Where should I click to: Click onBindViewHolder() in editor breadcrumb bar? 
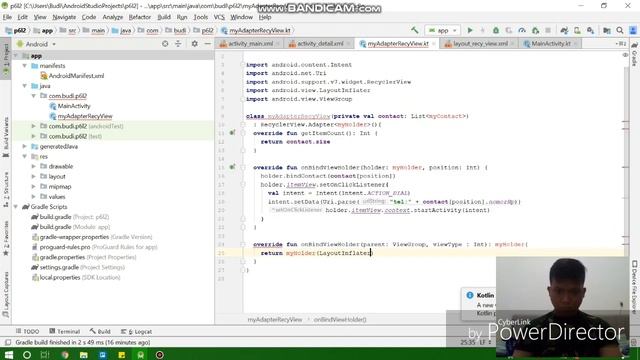point(340,320)
